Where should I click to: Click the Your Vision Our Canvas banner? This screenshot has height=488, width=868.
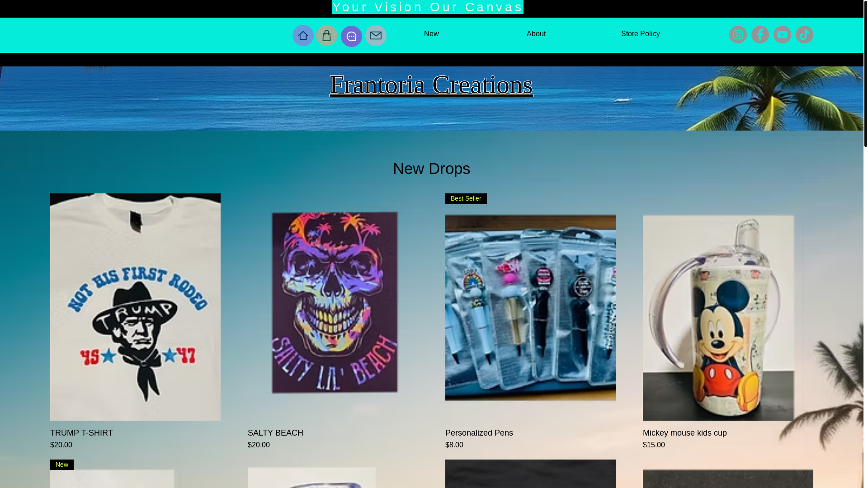[428, 7]
